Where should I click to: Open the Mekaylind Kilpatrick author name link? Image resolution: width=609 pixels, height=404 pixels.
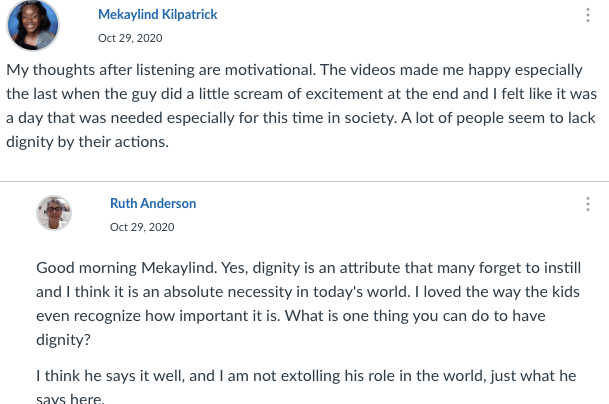pyautogui.click(x=158, y=15)
